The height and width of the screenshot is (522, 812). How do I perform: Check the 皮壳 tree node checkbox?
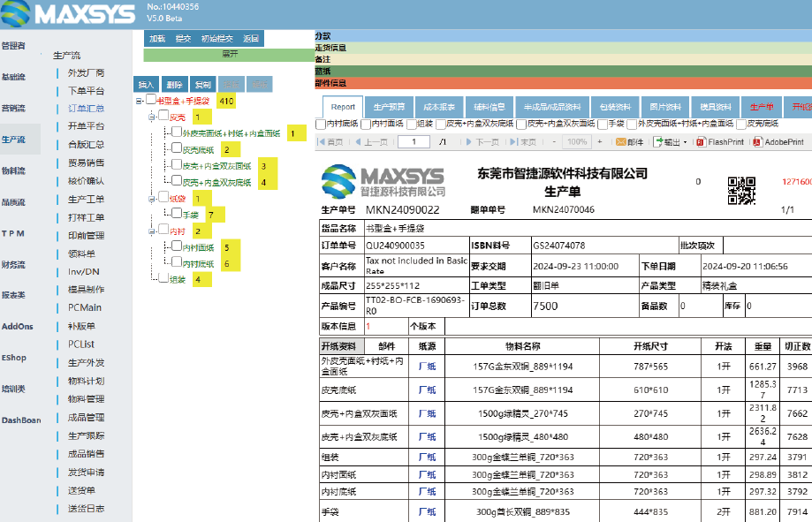click(163, 115)
